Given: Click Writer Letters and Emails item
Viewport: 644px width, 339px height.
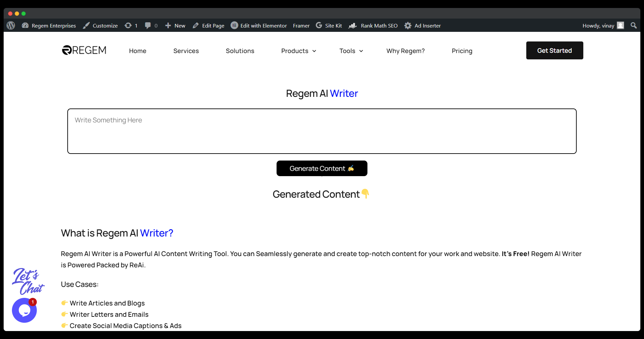Looking at the screenshot, I should [109, 314].
